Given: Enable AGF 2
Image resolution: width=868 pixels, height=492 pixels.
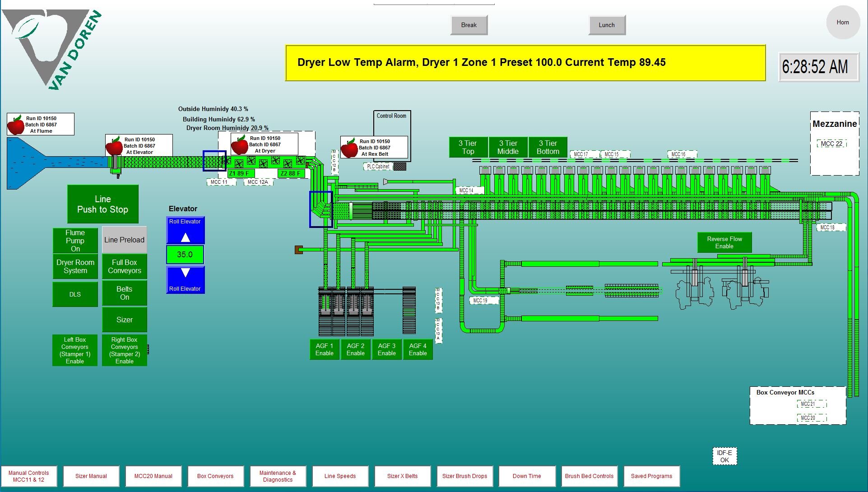Looking at the screenshot, I should tap(356, 349).
